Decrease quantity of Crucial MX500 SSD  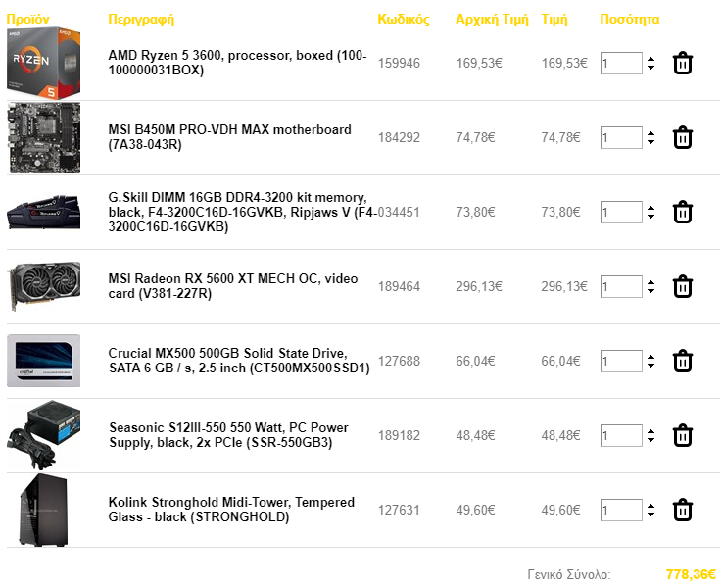[650, 366]
